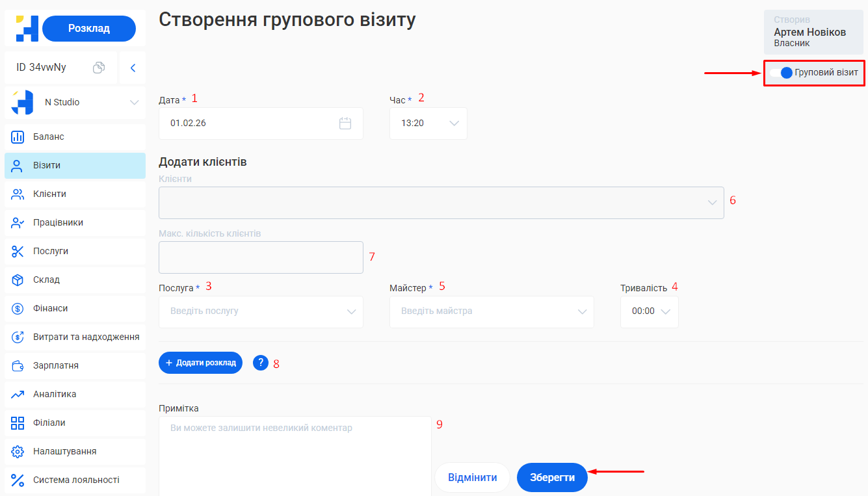Open the question-mark help icon
Screen dimensions: 868x496
[x=260, y=362]
